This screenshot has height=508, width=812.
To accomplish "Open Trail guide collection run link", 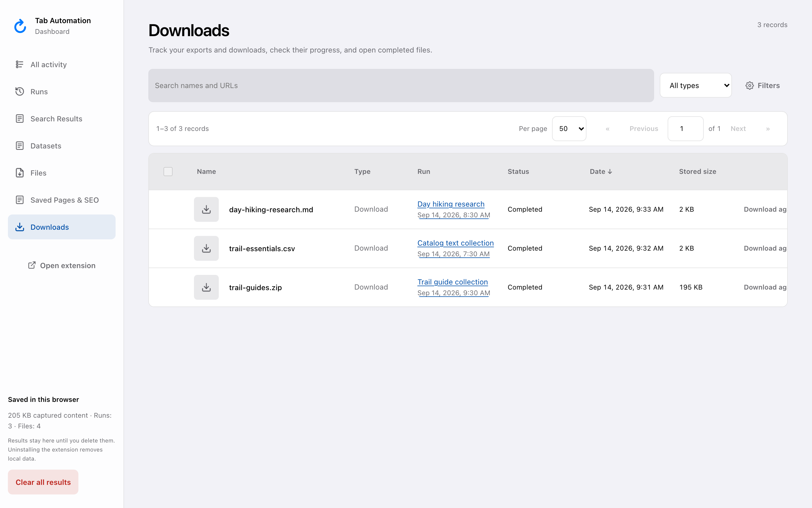I will tap(452, 282).
